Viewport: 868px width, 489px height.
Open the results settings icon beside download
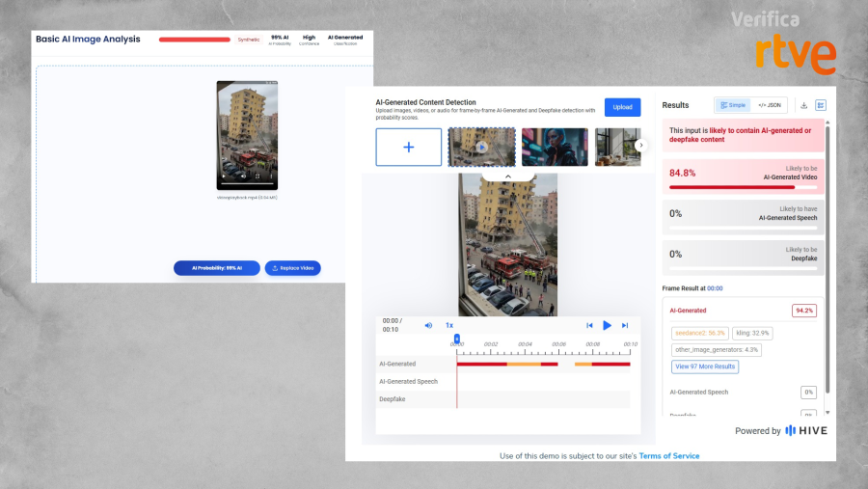tap(821, 105)
